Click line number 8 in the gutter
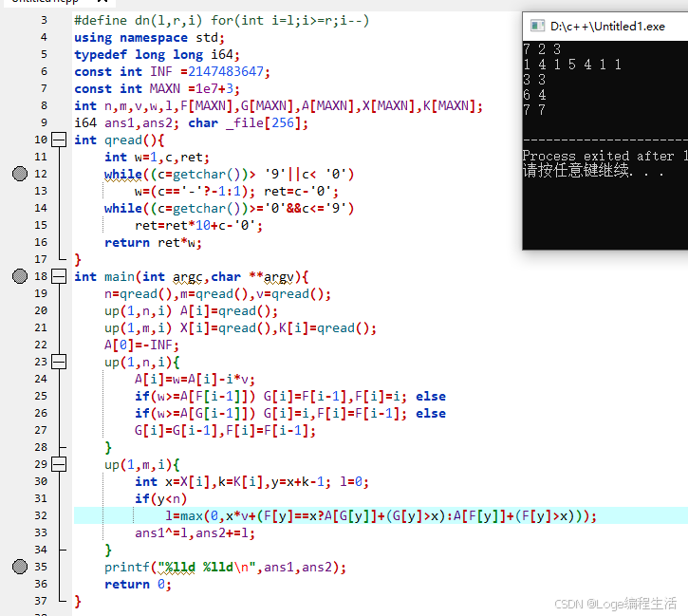 click(44, 105)
